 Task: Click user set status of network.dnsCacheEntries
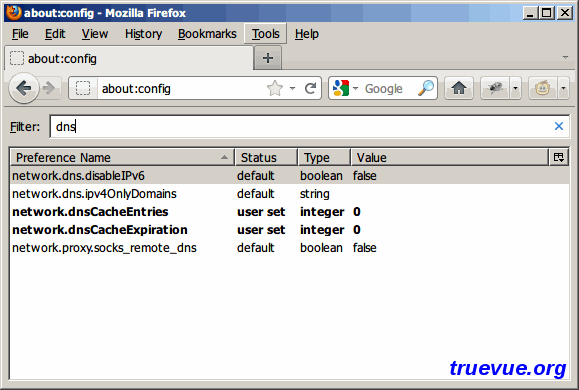pyautogui.click(x=261, y=212)
